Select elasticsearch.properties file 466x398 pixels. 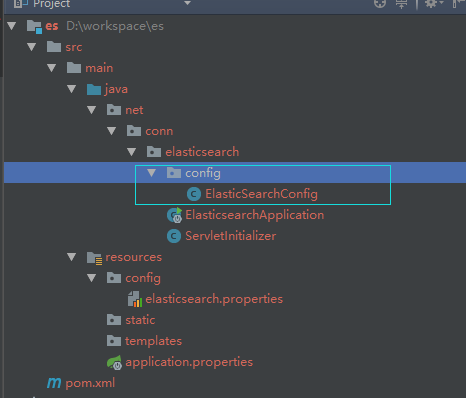[214, 299]
